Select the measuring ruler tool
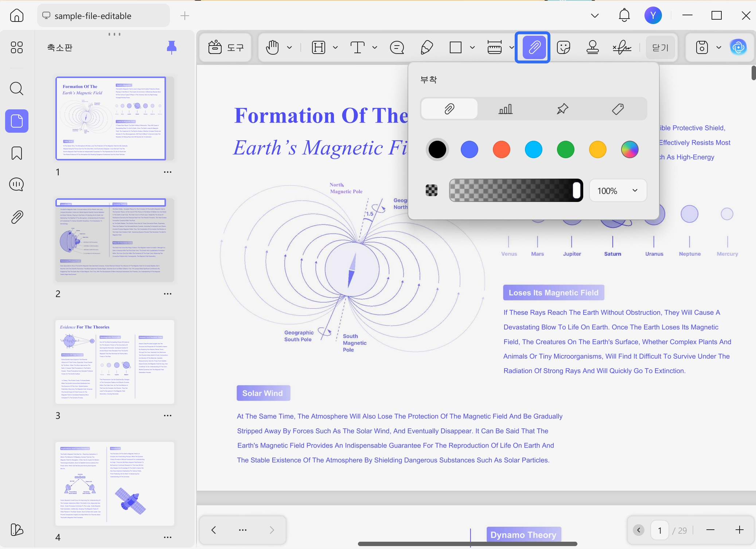Viewport: 756px width, 549px height. [495, 47]
